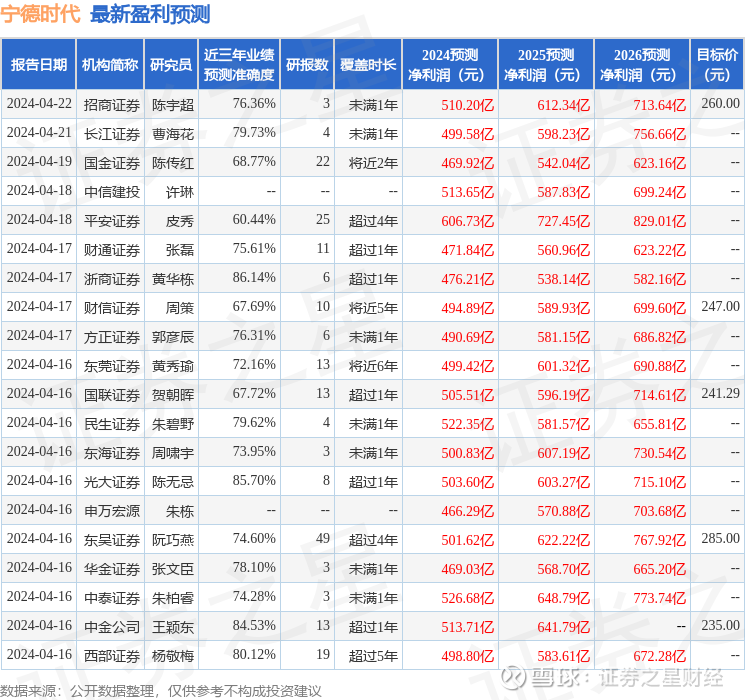Screen dimensions: 745x700
Task: Select the 东海证券 institution cell
Action: coord(112,452)
